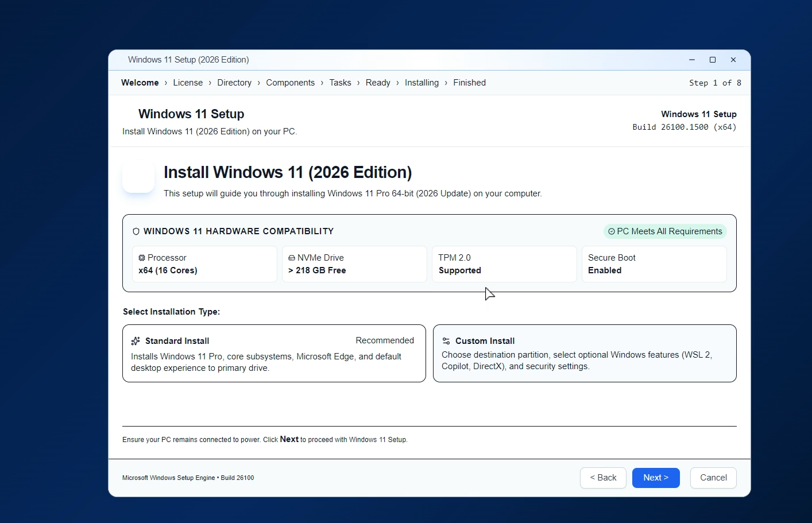Maximize the Windows 11 Setup window
Viewport: 812px width, 523px height.
[713, 60]
